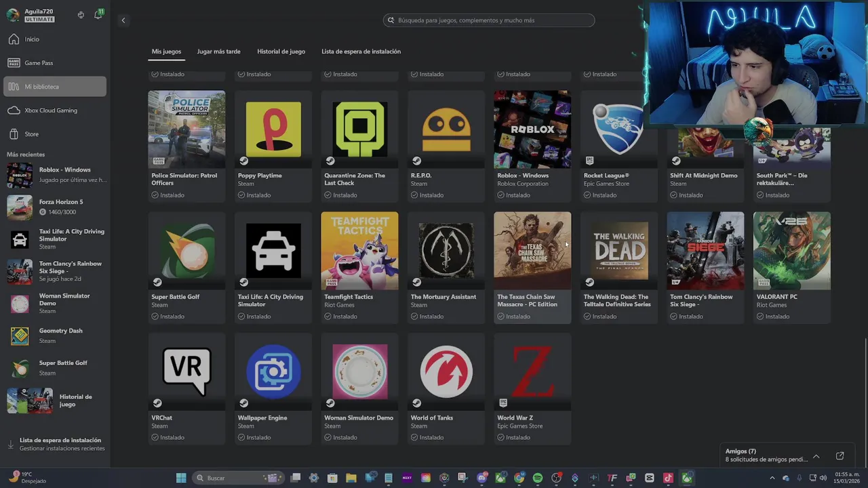Open Lista de espera de instalación sidebar link
Screen dimensions: 868x488
coord(56,444)
